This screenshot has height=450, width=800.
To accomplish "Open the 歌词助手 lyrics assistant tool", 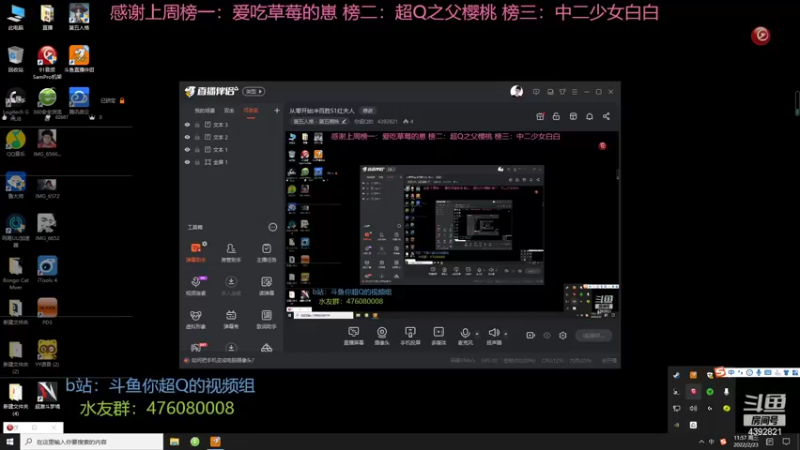I will [x=266, y=319].
